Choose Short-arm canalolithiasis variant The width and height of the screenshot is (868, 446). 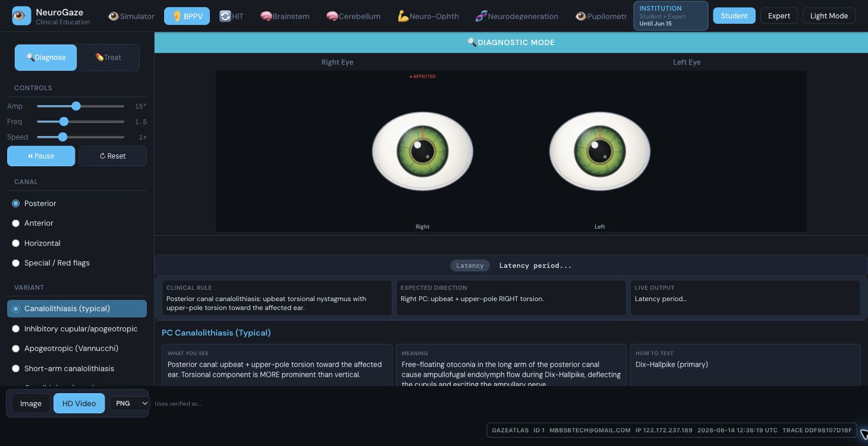(x=77, y=368)
